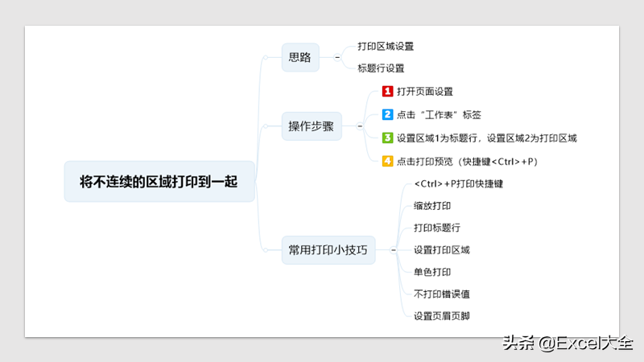The width and height of the screenshot is (644, 362).
Task: Select the tip 打印标题行
Action: point(436,228)
